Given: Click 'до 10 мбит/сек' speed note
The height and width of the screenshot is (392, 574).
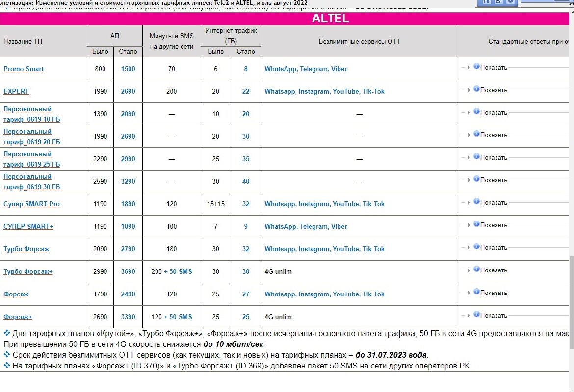Looking at the screenshot, I should click(234, 344).
